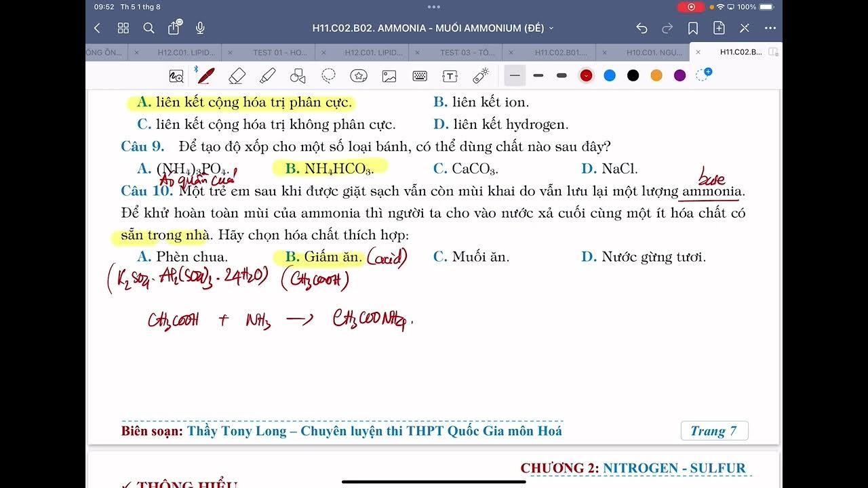Close the H11.C02.B01 tab

tap(511, 52)
